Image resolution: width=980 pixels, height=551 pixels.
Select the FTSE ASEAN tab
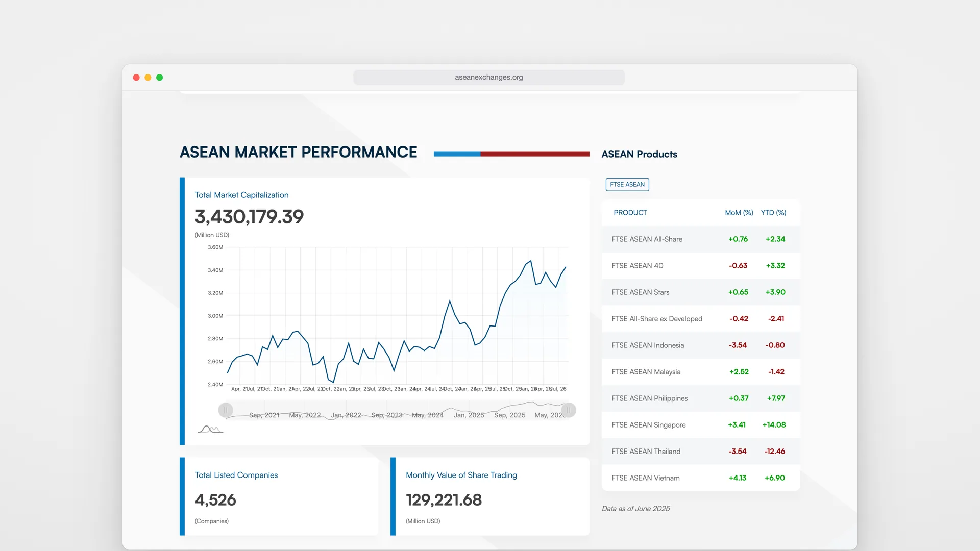coord(627,184)
